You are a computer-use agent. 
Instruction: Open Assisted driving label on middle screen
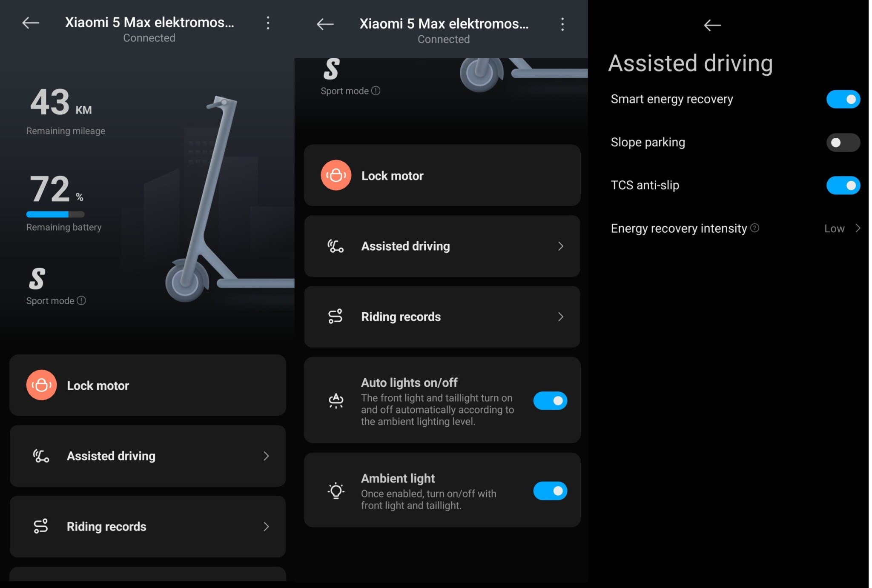pos(405,246)
